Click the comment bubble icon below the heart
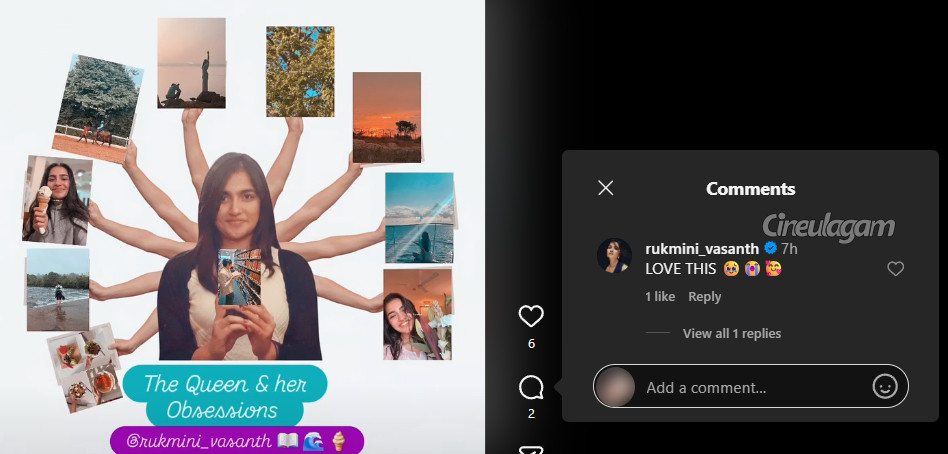 tap(531, 388)
